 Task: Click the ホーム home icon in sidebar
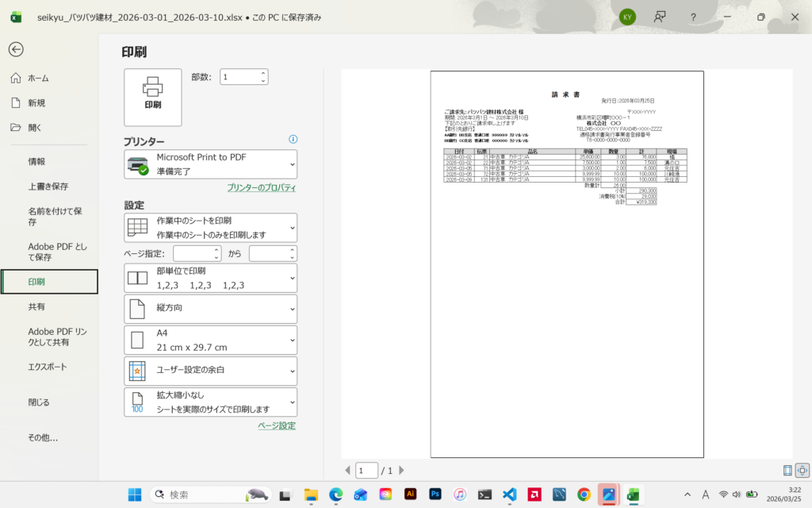(x=16, y=78)
